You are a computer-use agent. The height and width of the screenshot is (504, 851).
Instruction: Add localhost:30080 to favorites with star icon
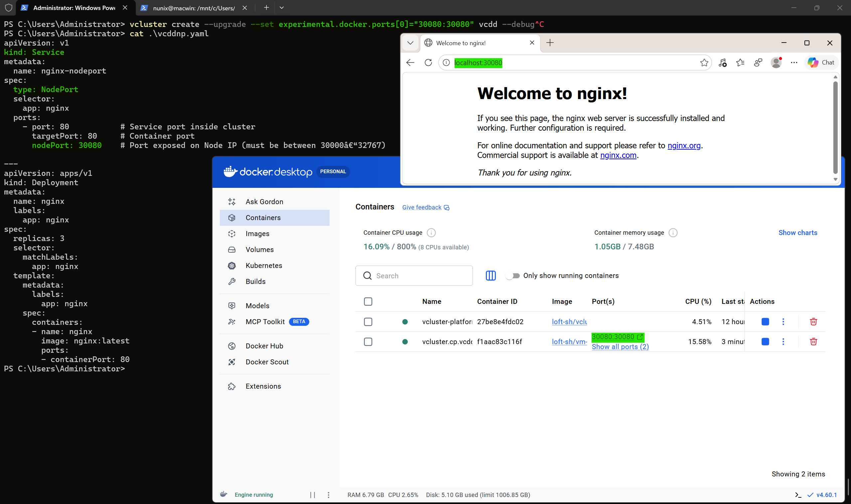704,63
